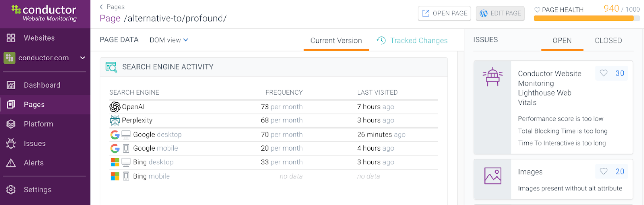Click the Google logo in desktop row
The height and width of the screenshot is (205, 644).
(x=115, y=135)
